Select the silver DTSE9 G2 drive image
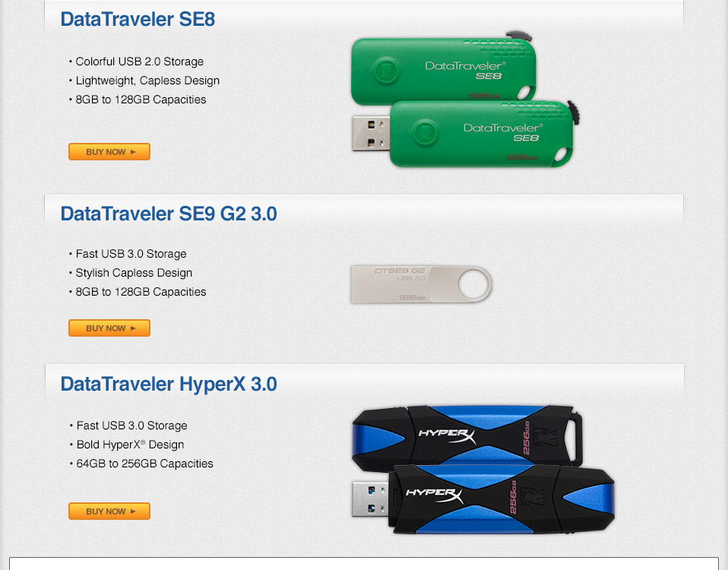The image size is (728, 570). pos(421,284)
